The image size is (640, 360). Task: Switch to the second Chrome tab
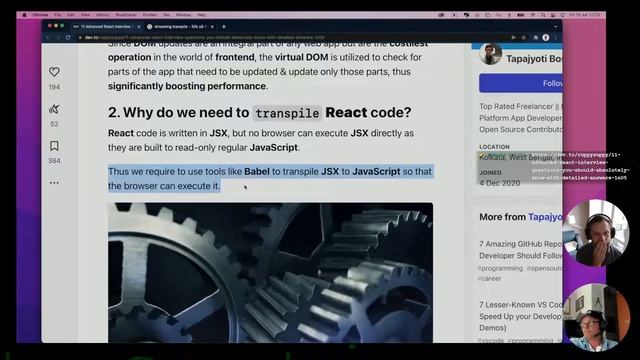pyautogui.click(x=180, y=27)
